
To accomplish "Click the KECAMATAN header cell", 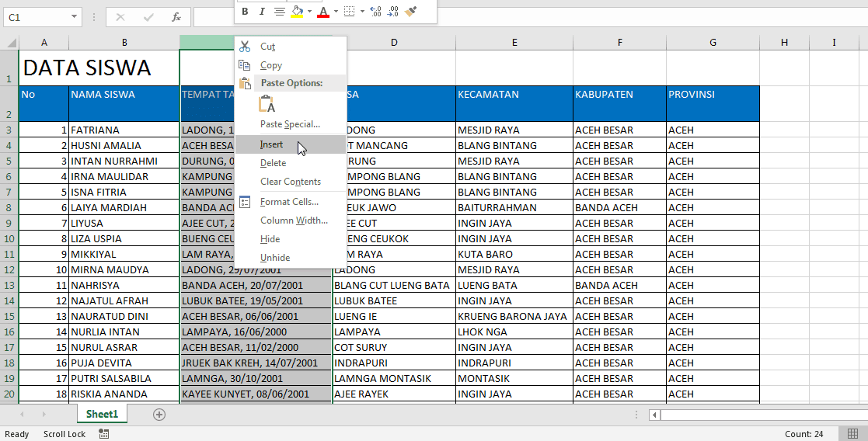I will pos(514,103).
